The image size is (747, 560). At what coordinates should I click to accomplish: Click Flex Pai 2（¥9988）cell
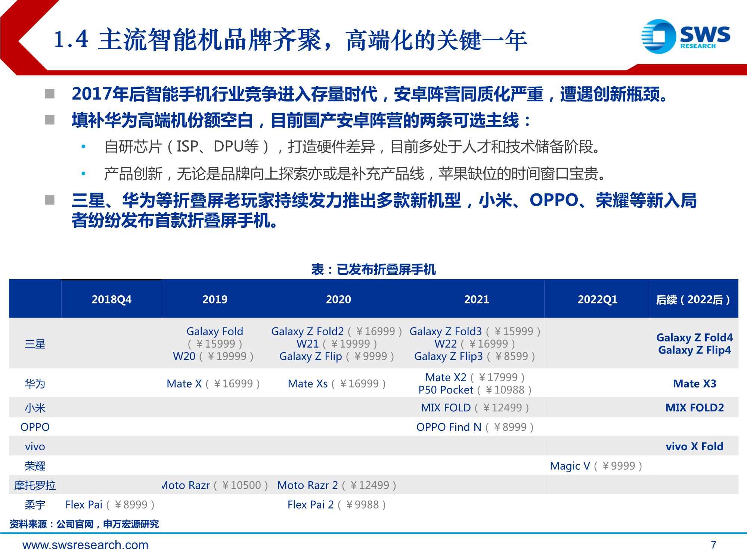(x=337, y=505)
